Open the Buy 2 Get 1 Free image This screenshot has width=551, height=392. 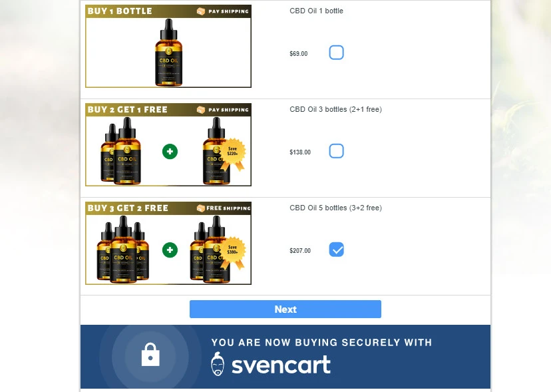(x=168, y=144)
